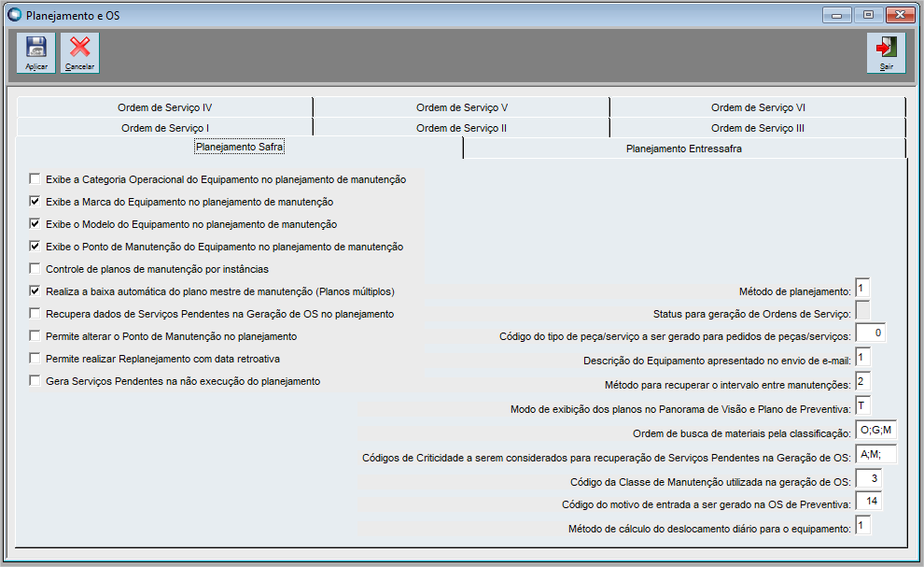Click the Descrição do Equipamento e-mail field

862,358
